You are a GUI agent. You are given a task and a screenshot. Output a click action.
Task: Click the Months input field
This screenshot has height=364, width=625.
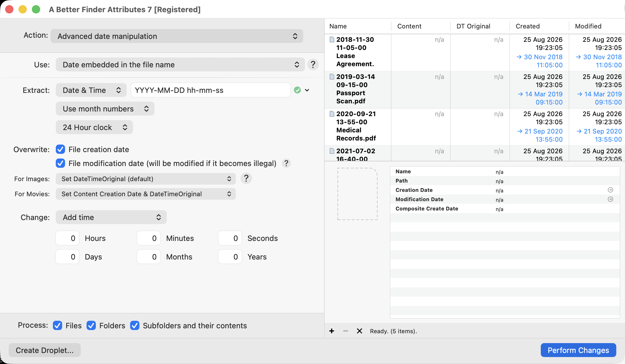pos(149,257)
